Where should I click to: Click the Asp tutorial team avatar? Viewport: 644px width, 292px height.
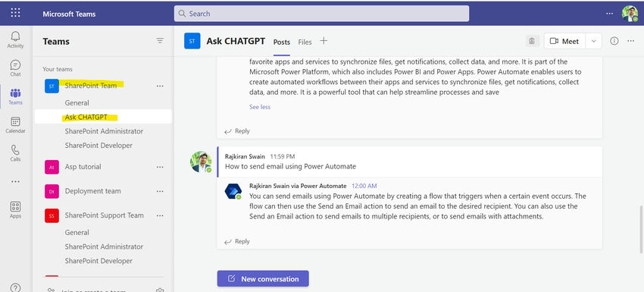coord(52,167)
